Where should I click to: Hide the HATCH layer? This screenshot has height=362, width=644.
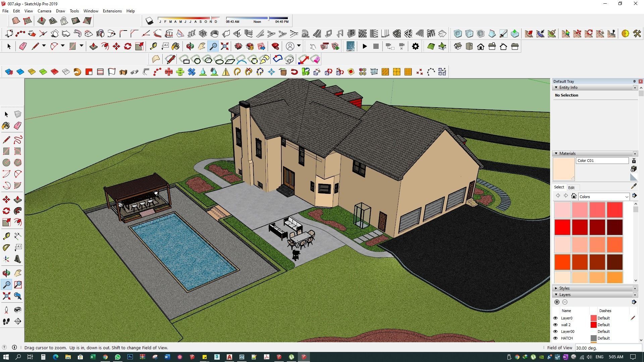[x=555, y=338]
